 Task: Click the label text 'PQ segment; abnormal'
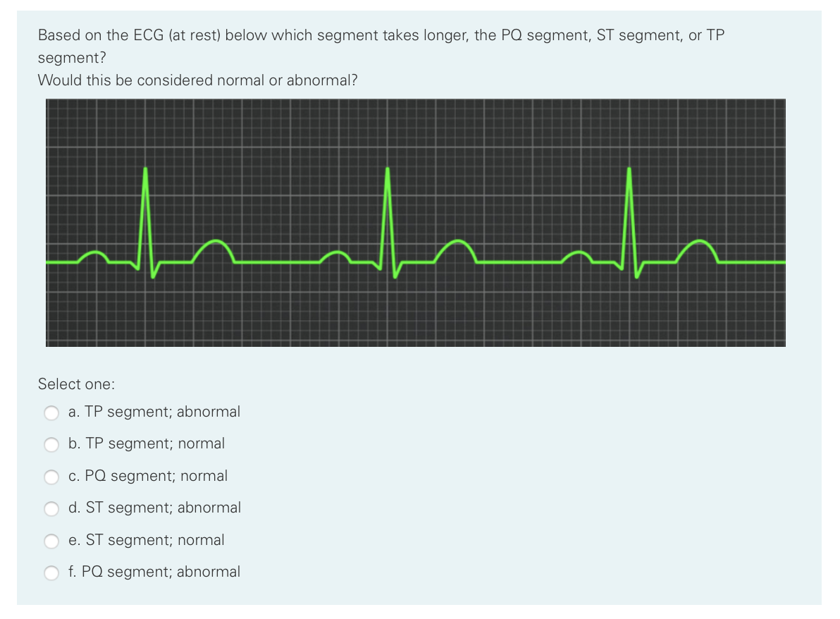154,572
